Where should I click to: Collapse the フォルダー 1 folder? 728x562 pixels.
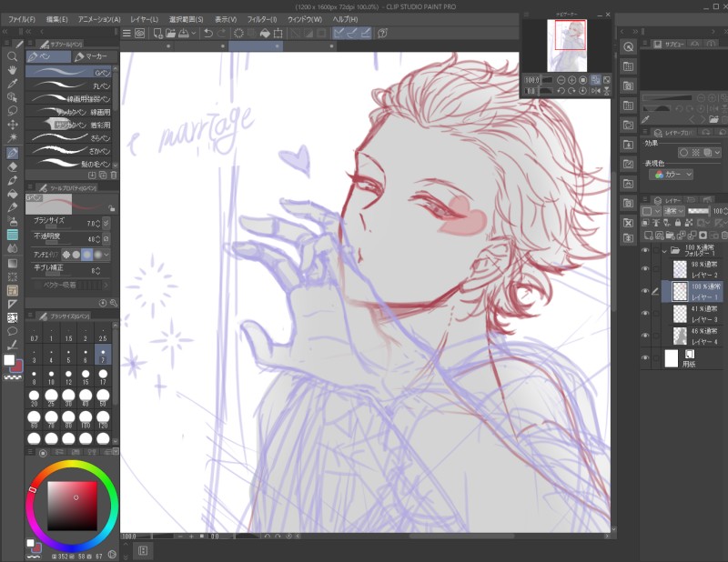(x=664, y=251)
